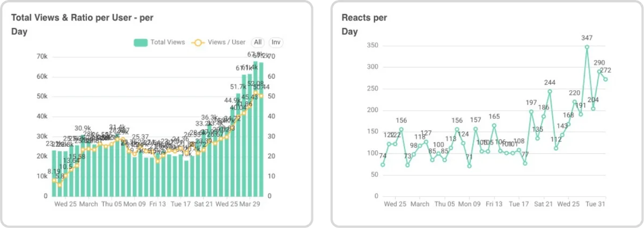The height and width of the screenshot is (228, 644).
Task: Click the 8.19 Views / User point
Action: pos(54,180)
